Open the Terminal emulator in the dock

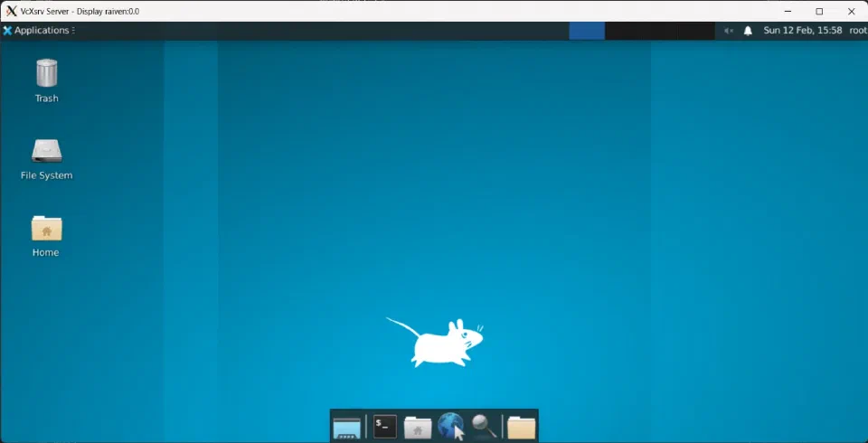[385, 427]
